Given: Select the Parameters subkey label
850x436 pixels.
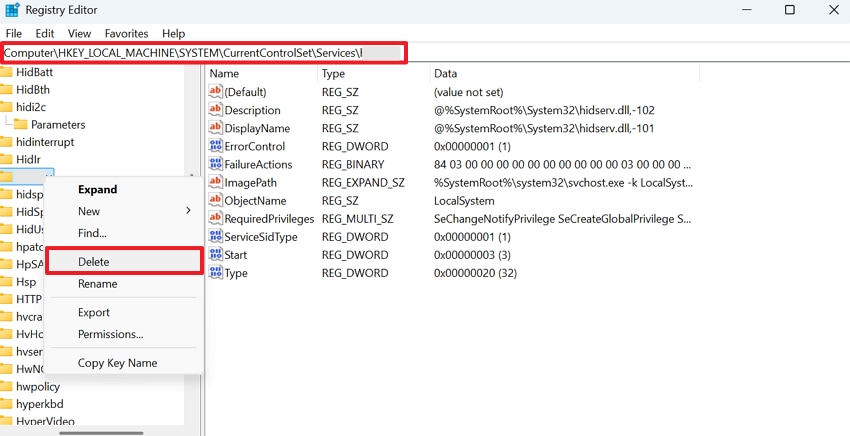Looking at the screenshot, I should [x=58, y=125].
